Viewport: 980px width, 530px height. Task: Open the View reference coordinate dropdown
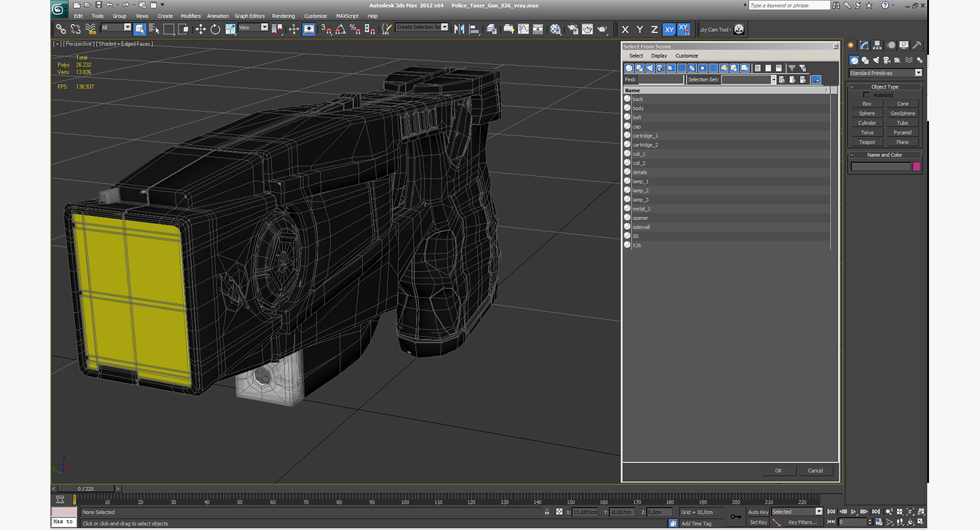tap(253, 27)
